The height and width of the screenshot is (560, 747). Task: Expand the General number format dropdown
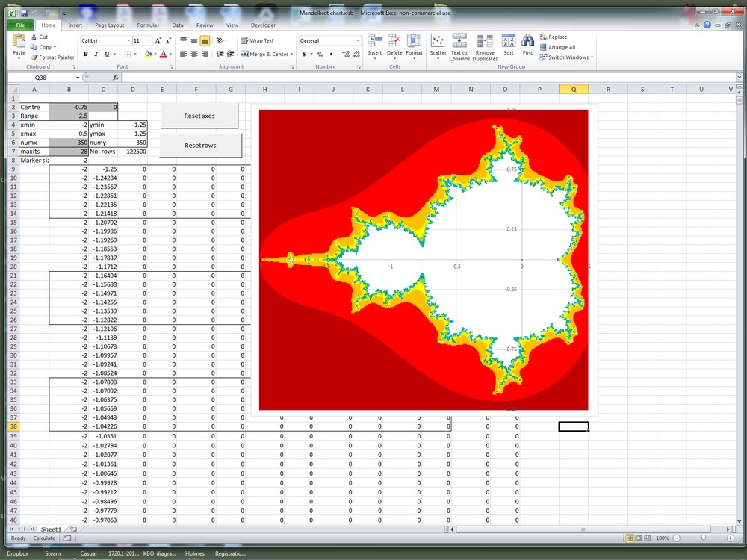[358, 40]
